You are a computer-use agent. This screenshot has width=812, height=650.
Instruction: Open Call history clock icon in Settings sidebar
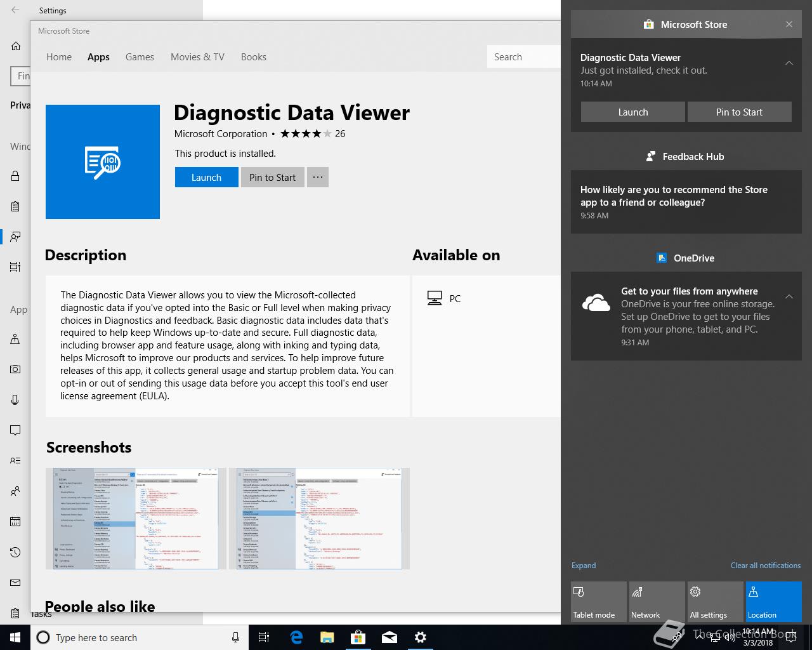coord(15,552)
